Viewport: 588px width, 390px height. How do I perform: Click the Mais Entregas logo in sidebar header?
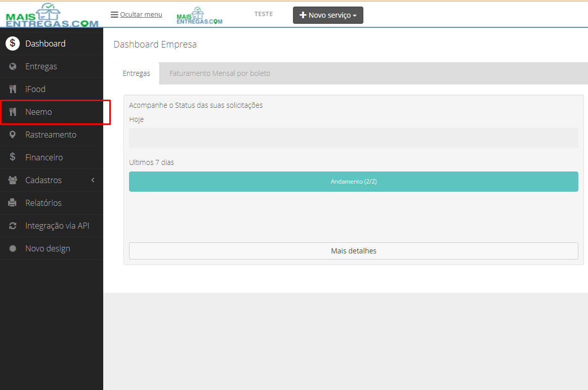tap(52, 15)
